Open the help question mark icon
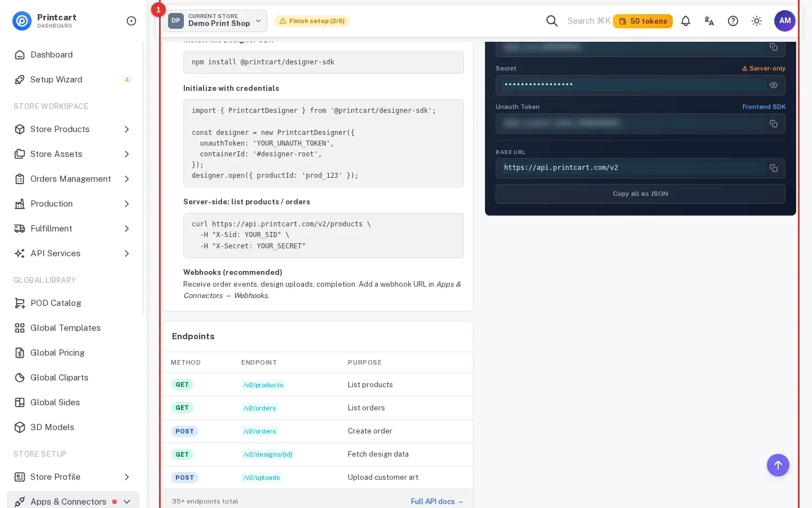The image size is (812, 508). click(x=733, y=21)
